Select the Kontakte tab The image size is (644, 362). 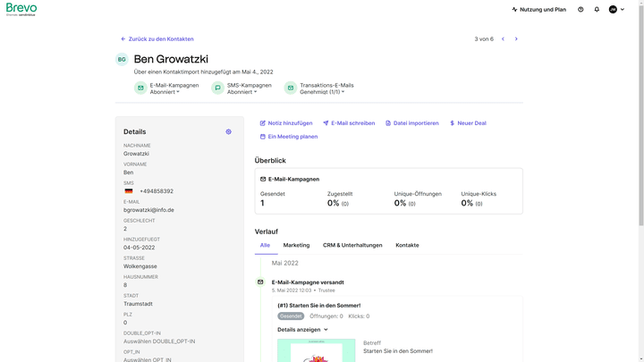(x=407, y=245)
